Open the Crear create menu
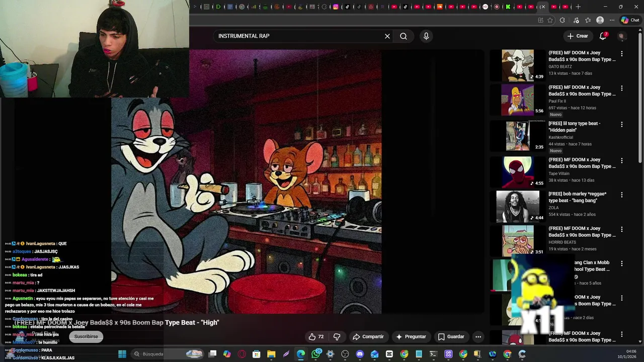Viewport: 644px width, 362px height. coord(578,36)
